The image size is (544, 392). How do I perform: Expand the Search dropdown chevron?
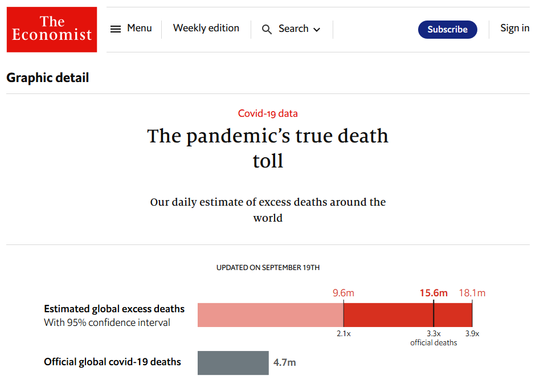[317, 30]
